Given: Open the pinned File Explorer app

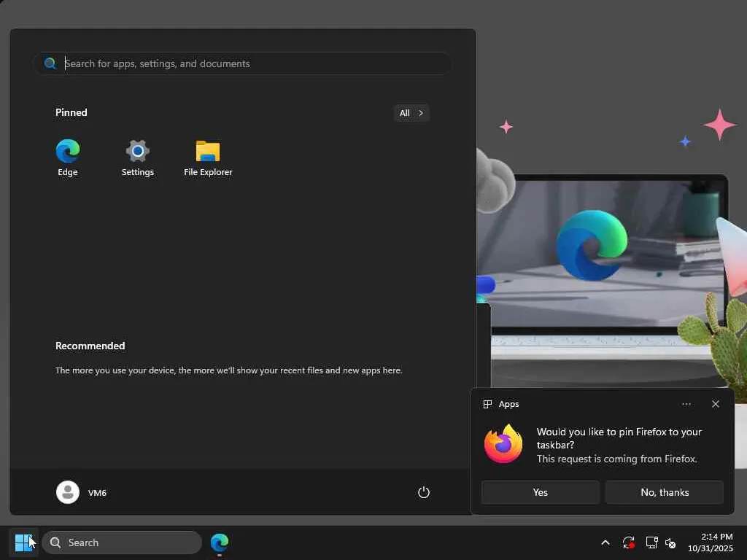Looking at the screenshot, I should (x=208, y=158).
